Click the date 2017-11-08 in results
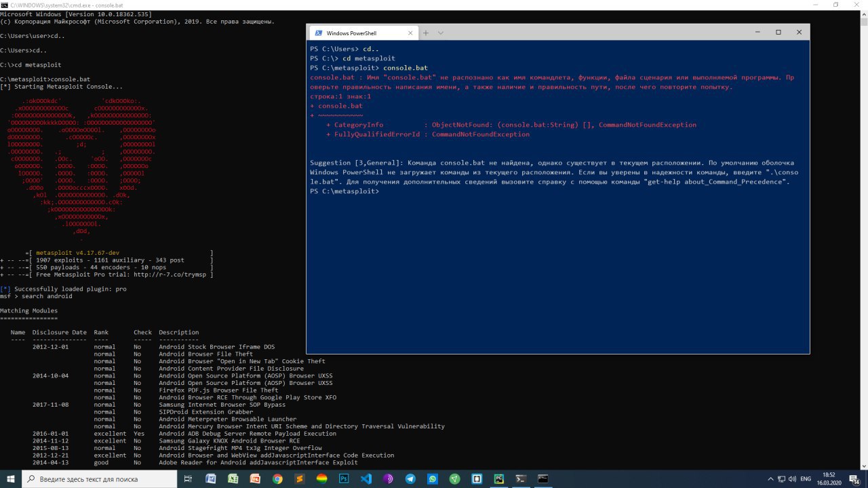 (51, 405)
